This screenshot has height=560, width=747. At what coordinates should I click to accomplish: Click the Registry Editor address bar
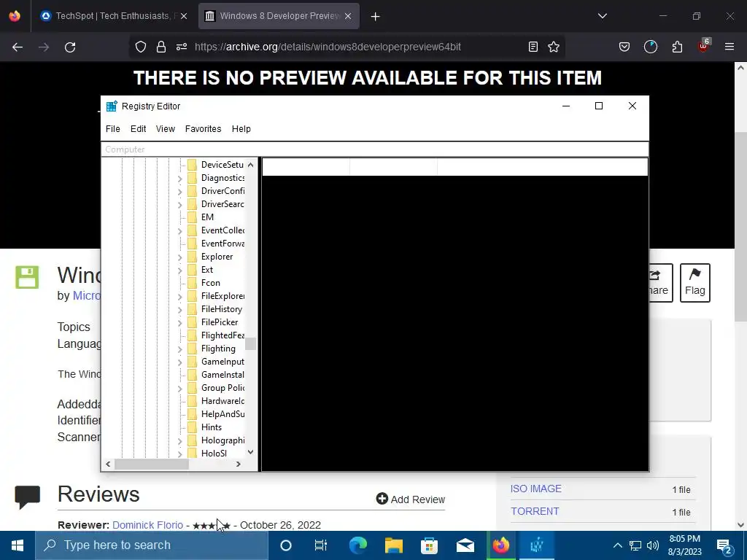tap(374, 149)
